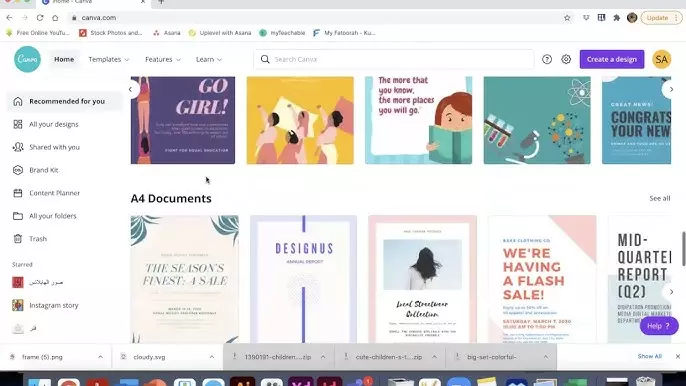Image resolution: width=686 pixels, height=386 pixels.
Task: Click the Search Canva input field
Action: click(x=394, y=59)
